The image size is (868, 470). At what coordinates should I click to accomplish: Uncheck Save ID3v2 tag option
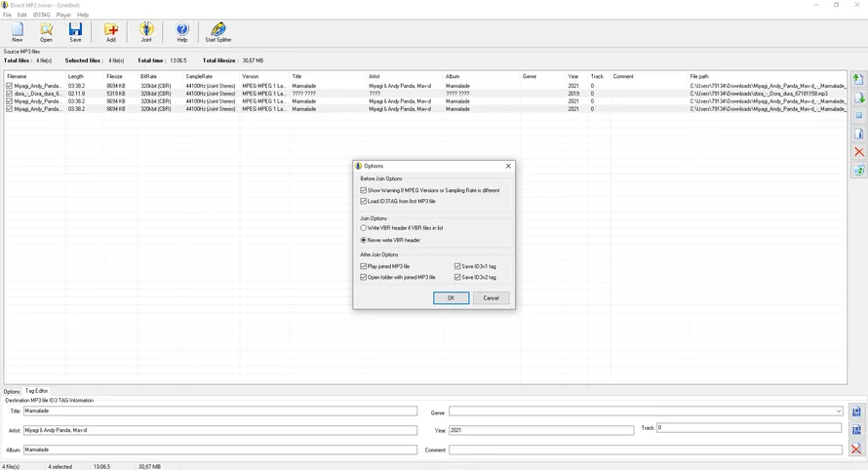pos(457,277)
